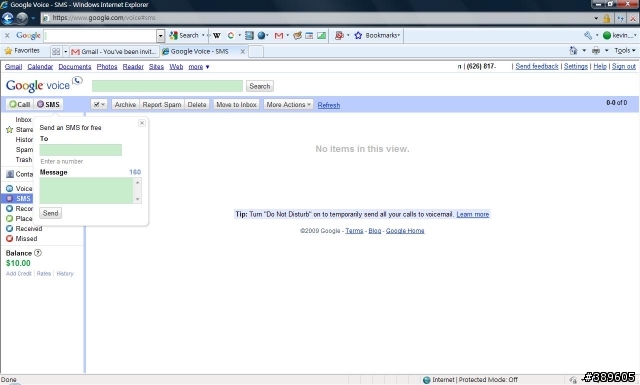Click the To number input field

pos(81,150)
